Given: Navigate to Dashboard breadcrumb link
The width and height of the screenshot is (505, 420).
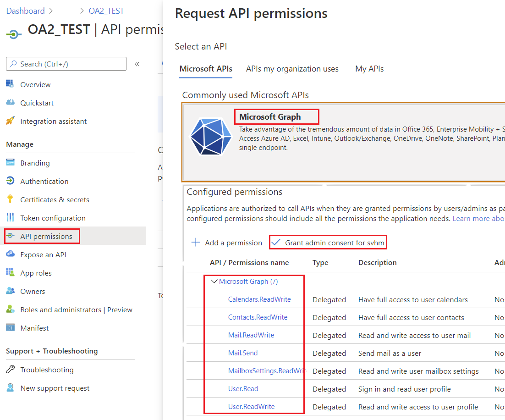Looking at the screenshot, I should click(x=25, y=11).
